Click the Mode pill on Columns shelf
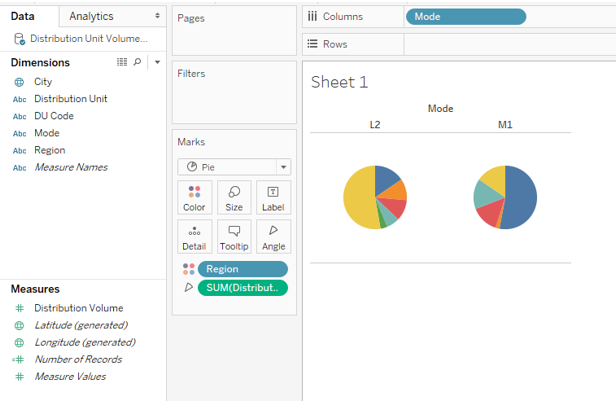The image size is (616, 420). coord(465,16)
